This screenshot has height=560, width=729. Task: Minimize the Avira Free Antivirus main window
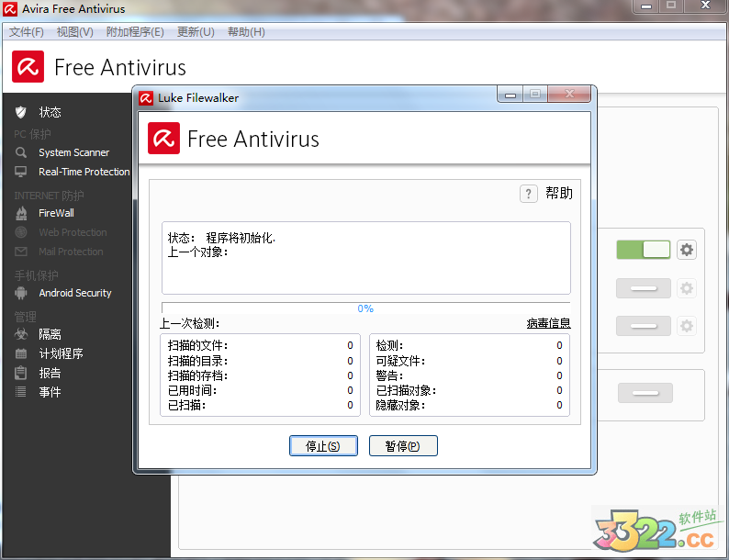click(x=646, y=6)
